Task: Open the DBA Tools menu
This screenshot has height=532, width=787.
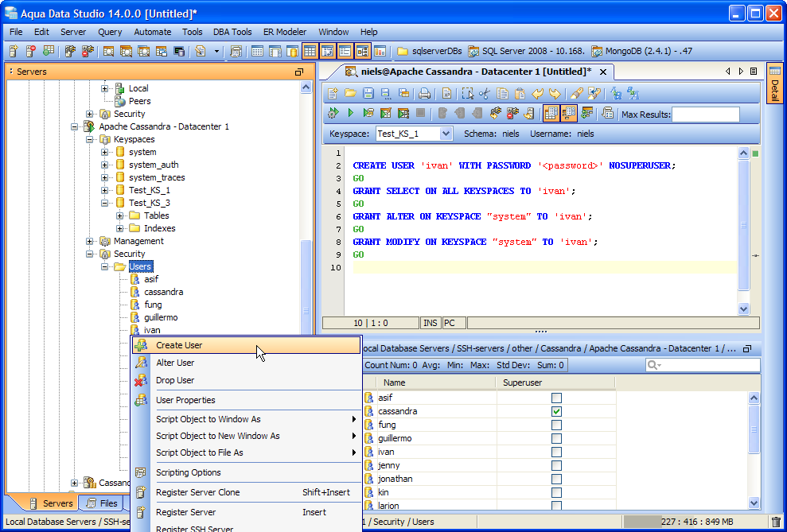Action: click(232, 32)
